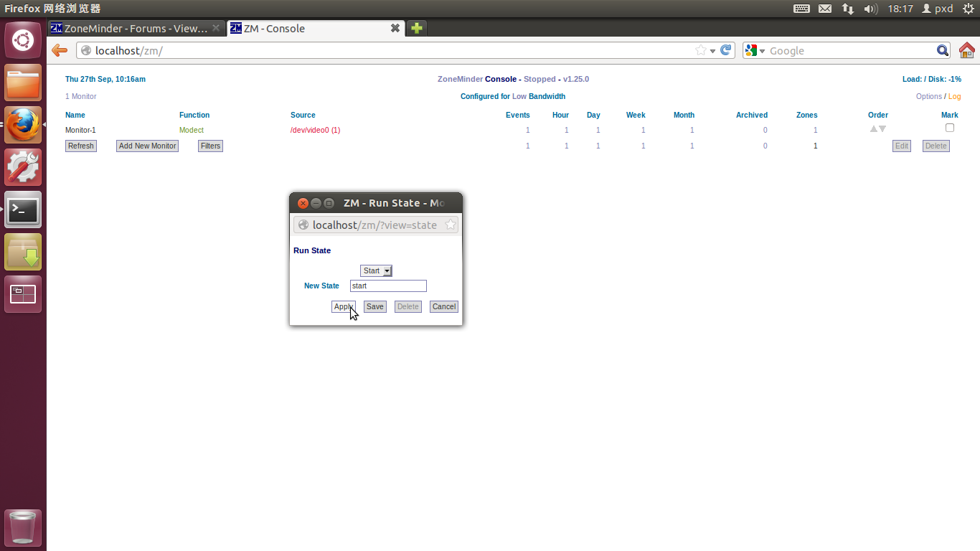Open System Settings wrench icon
The image size is (980, 551).
(23, 167)
